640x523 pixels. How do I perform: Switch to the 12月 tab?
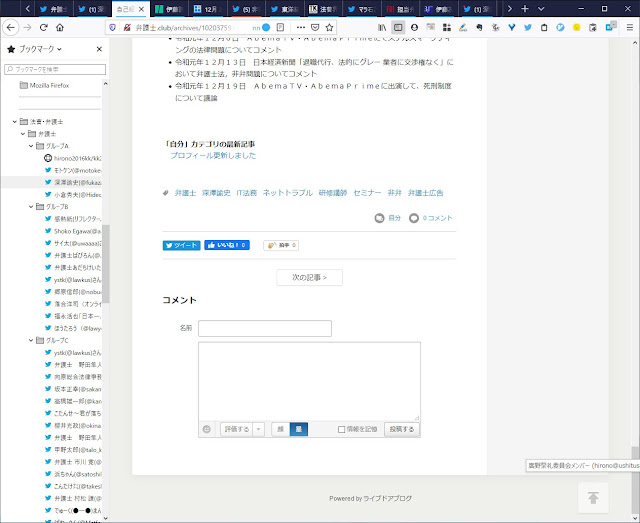(x=209, y=9)
